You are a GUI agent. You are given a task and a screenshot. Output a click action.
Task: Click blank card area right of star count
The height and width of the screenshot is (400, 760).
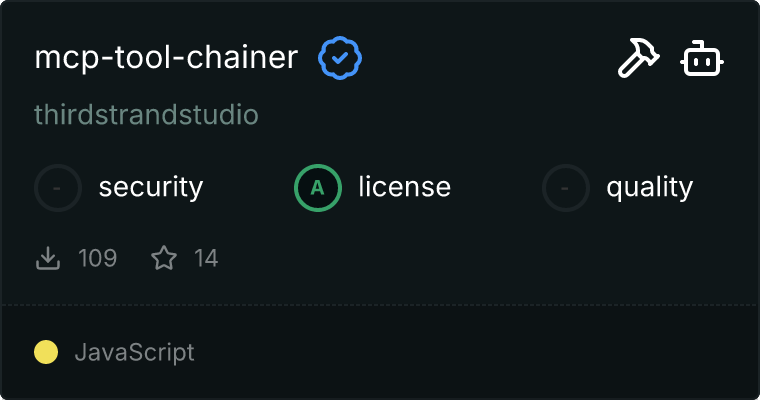point(480,259)
